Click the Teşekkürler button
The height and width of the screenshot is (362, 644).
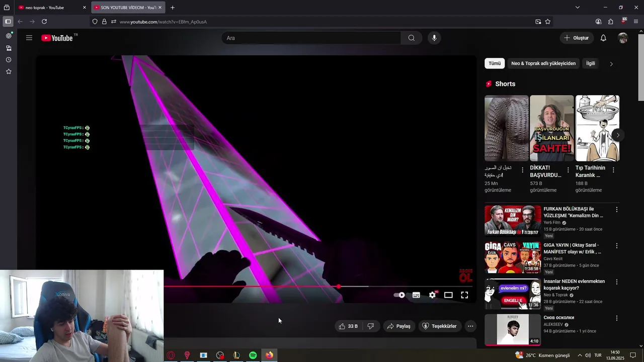(x=439, y=326)
